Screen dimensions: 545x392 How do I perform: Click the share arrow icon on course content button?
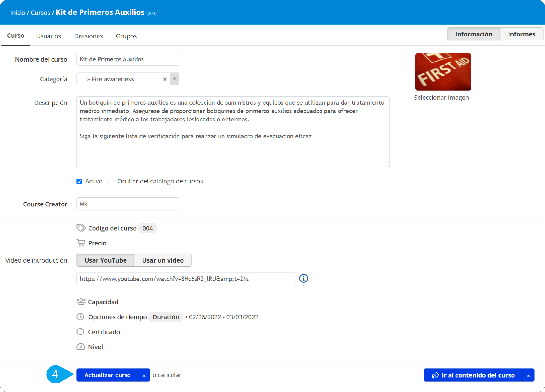(435, 375)
